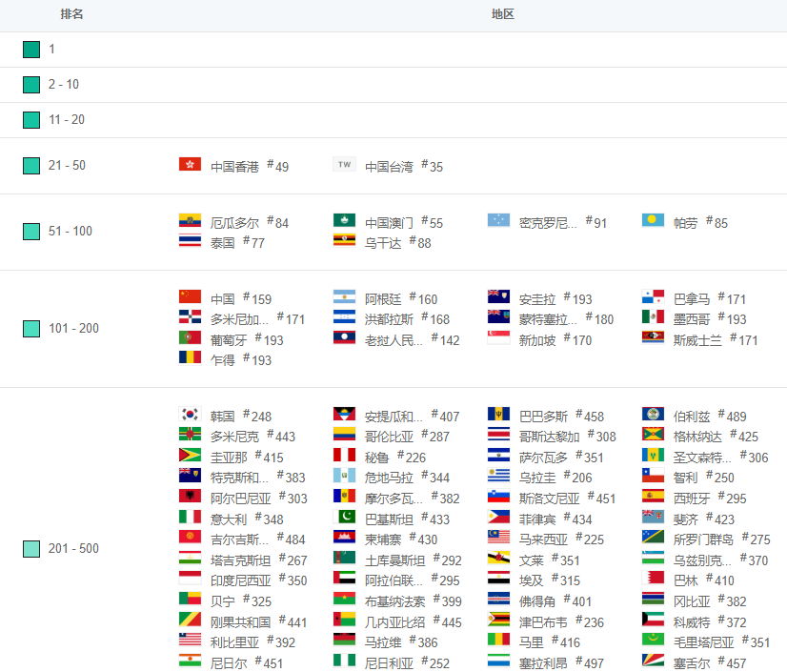The image size is (787, 672).
Task: Click the Malaysia flag next to 马来西亚
Action: pyautogui.click(x=498, y=538)
